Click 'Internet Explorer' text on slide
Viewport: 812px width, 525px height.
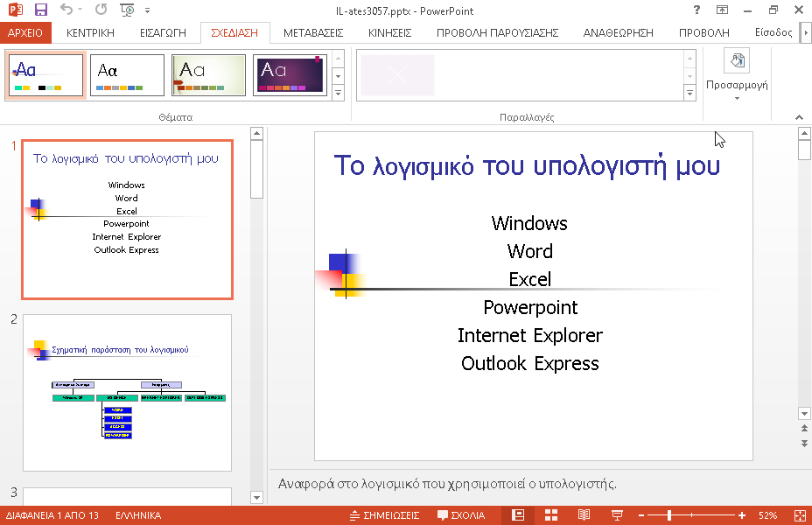click(530, 335)
